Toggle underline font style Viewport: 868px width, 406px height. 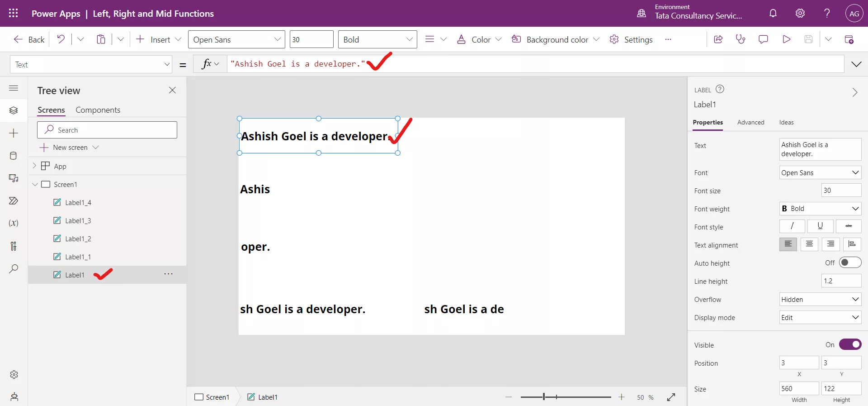820,226
